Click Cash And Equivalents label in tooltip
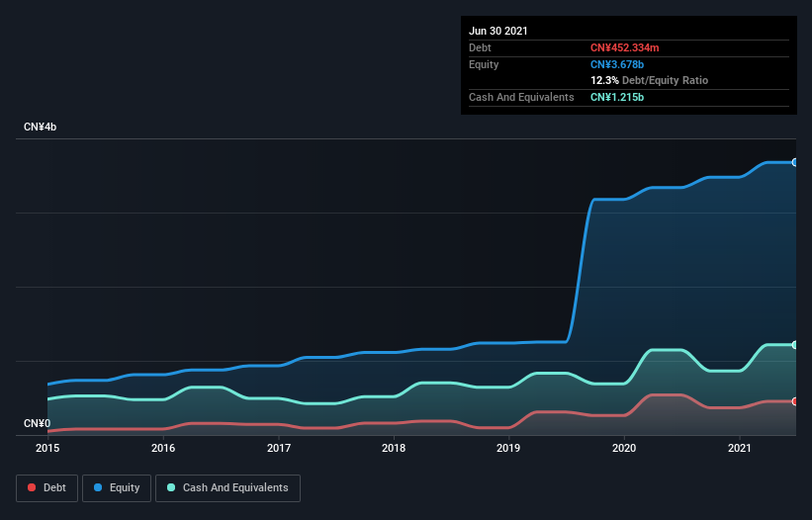This screenshot has height=520, width=812. point(521,97)
